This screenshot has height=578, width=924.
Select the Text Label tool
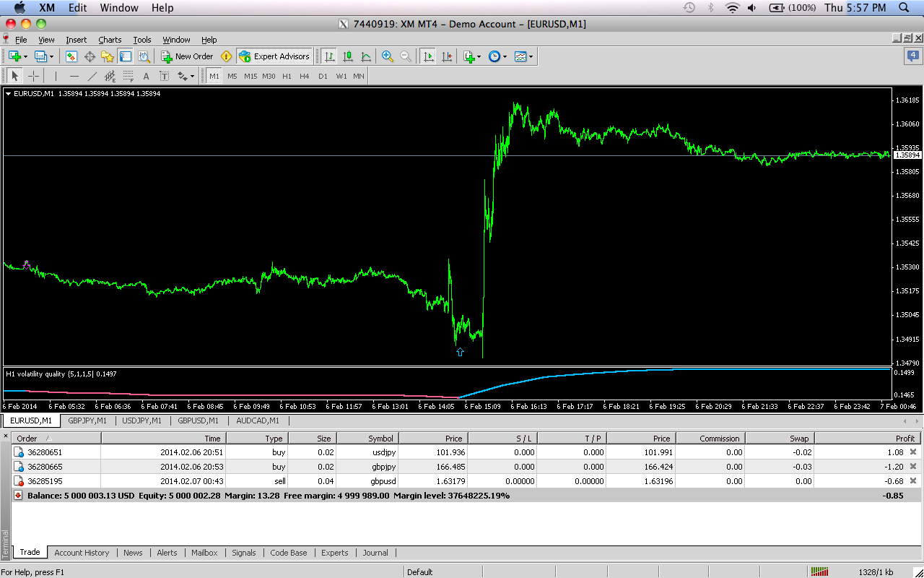tap(164, 76)
